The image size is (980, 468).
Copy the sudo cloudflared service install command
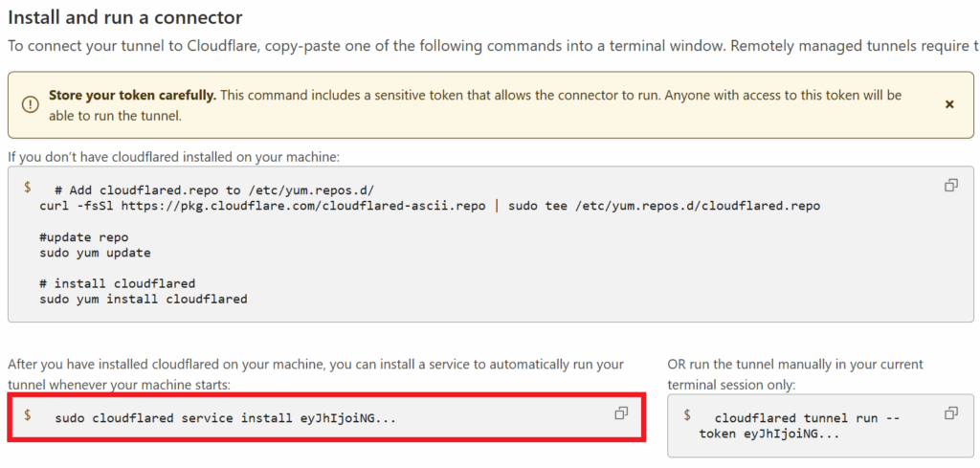coord(621,413)
